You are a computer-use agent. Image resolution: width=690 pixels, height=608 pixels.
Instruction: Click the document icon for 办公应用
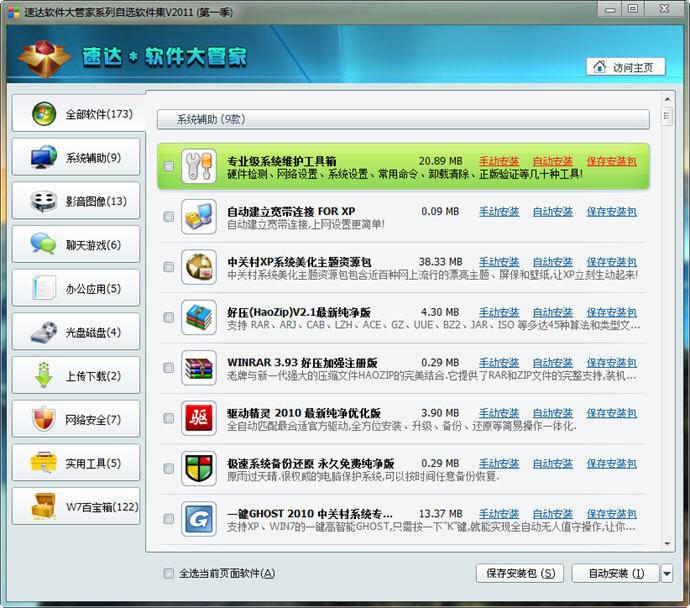[44, 288]
